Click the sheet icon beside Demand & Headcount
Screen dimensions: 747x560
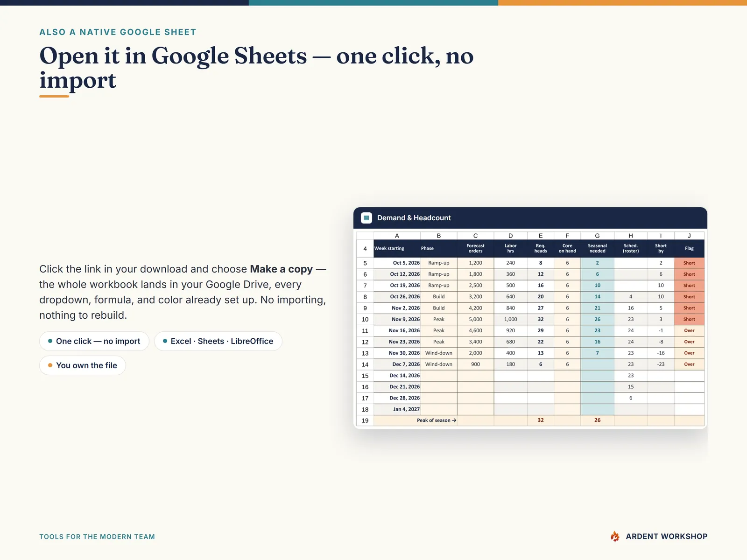pyautogui.click(x=366, y=217)
